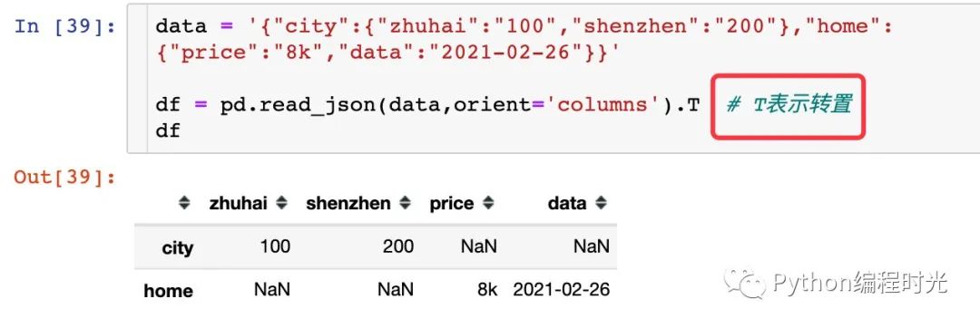This screenshot has height=328, width=980.
Task: Sort table by data column arrows
Action: 602,203
